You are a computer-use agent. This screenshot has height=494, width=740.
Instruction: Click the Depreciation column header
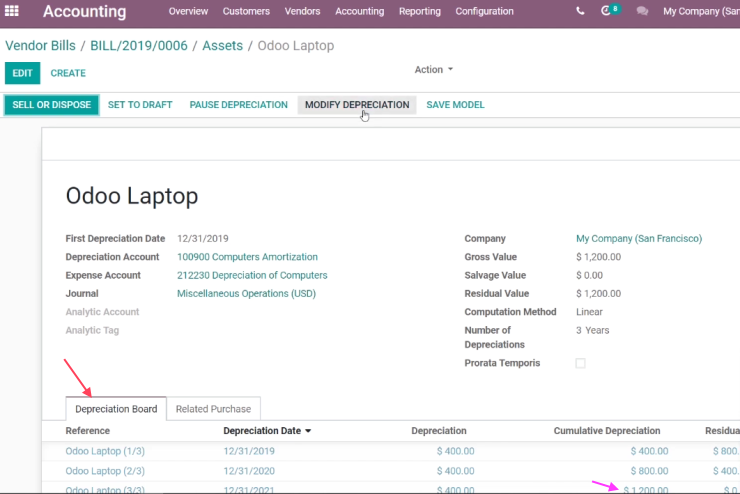[x=439, y=431]
